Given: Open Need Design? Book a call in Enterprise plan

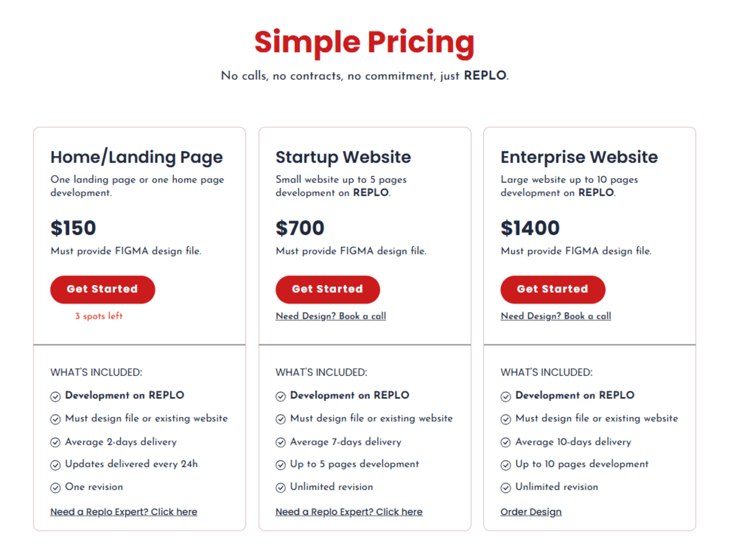Looking at the screenshot, I should point(556,316).
